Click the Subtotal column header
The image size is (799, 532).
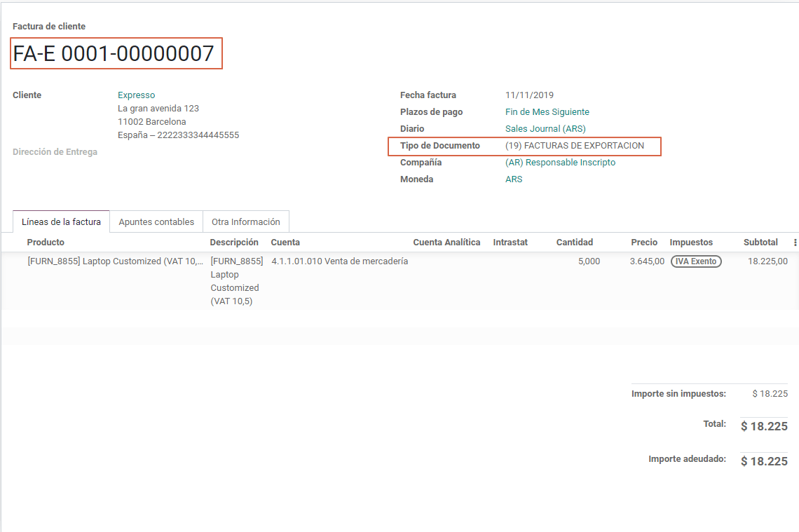760,243
